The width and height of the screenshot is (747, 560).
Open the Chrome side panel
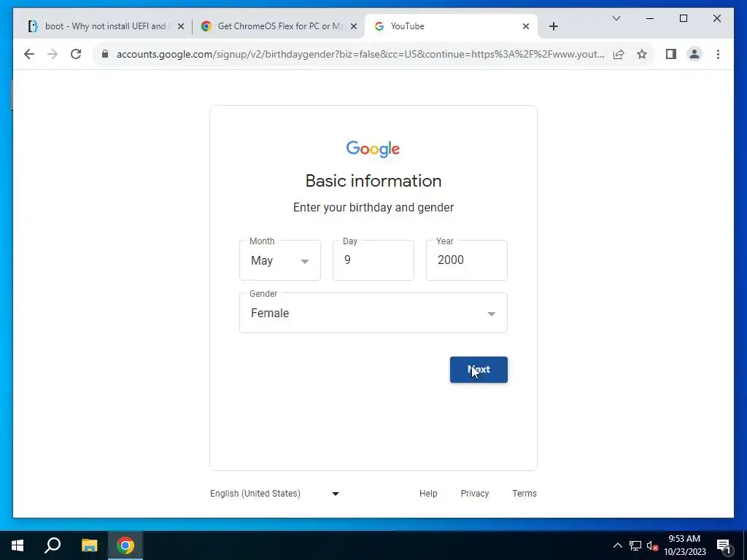click(671, 54)
